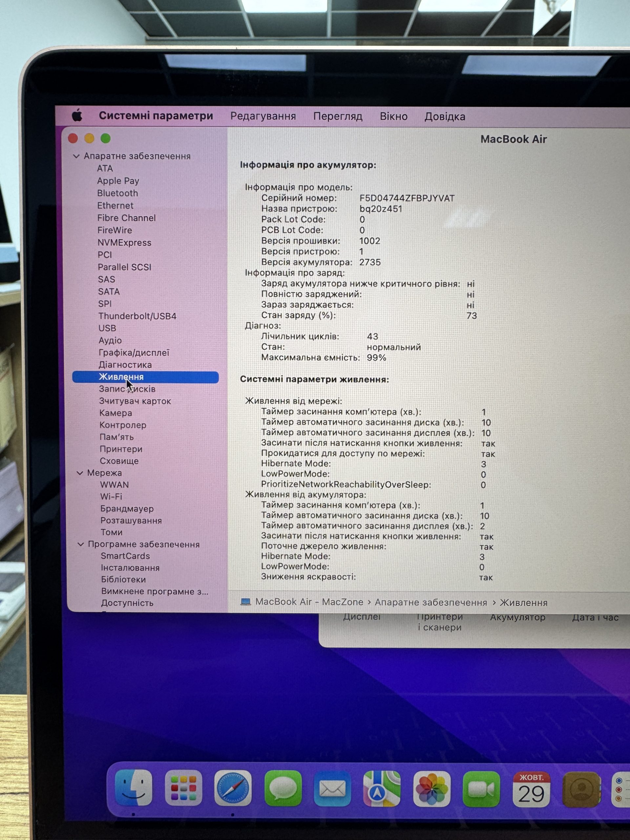The height and width of the screenshot is (840, 630).
Task: Select PCI in the sidebar
Action: [x=105, y=255]
